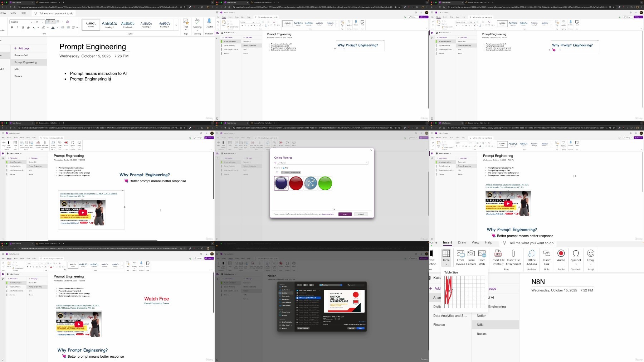
Task: Toggle numbered list button beside the bullet list button
Action: pyautogui.click(x=58, y=22)
